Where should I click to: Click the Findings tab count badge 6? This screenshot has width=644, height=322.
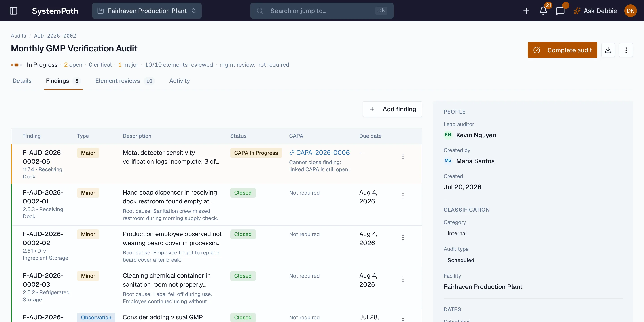[76, 81]
